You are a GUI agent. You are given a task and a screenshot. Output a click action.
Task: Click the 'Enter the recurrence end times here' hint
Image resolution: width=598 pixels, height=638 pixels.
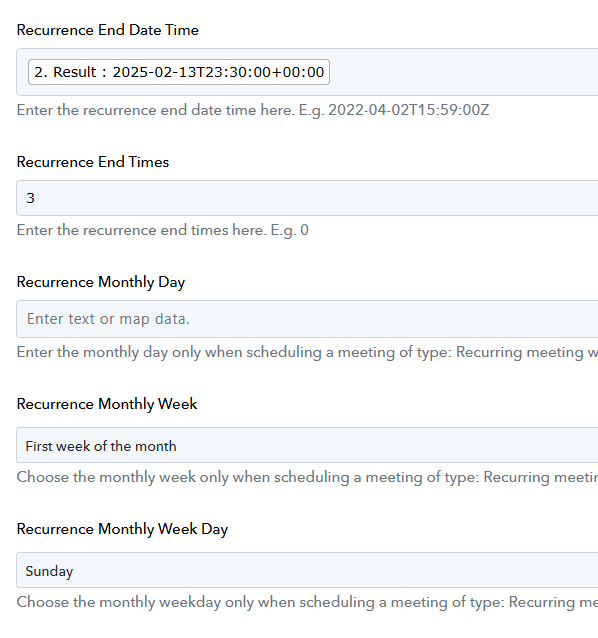142,230
